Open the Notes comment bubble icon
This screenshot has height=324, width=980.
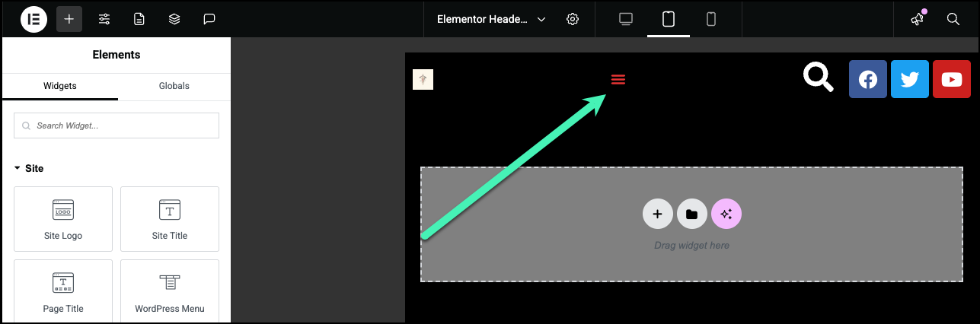coord(209,19)
